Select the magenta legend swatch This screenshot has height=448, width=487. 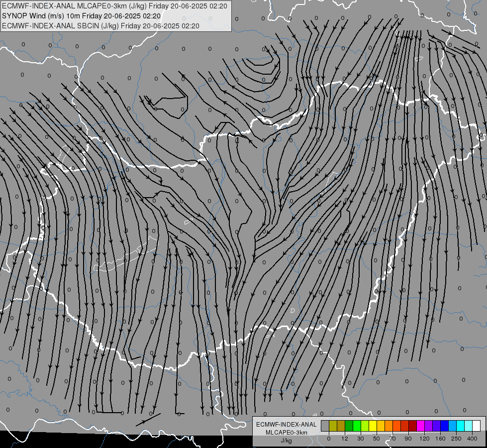click(x=420, y=426)
